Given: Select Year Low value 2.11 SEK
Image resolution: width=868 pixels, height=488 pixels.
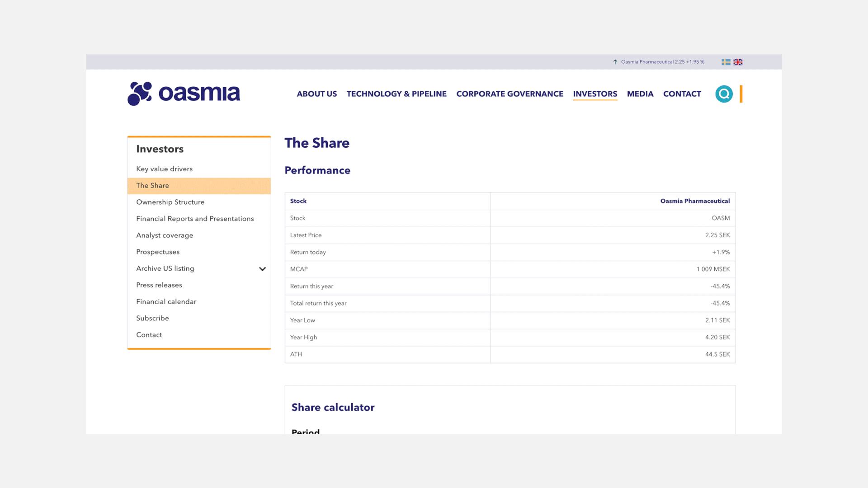Looking at the screenshot, I should (x=717, y=320).
